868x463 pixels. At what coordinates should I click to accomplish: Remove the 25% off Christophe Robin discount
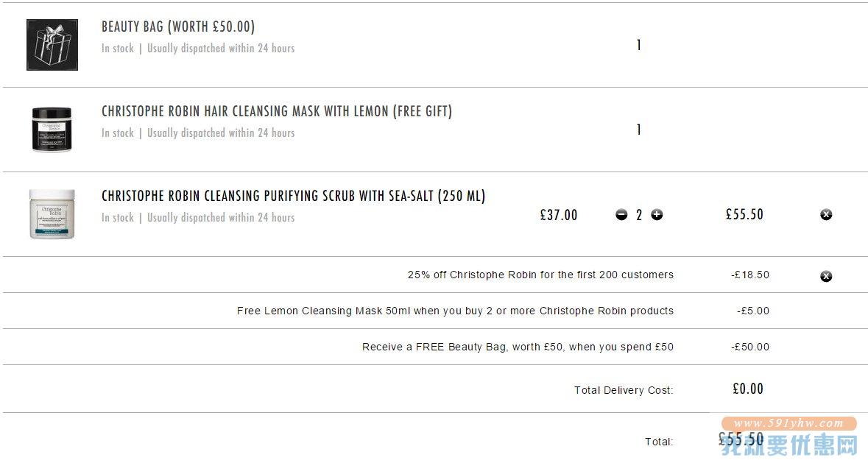[x=826, y=276]
